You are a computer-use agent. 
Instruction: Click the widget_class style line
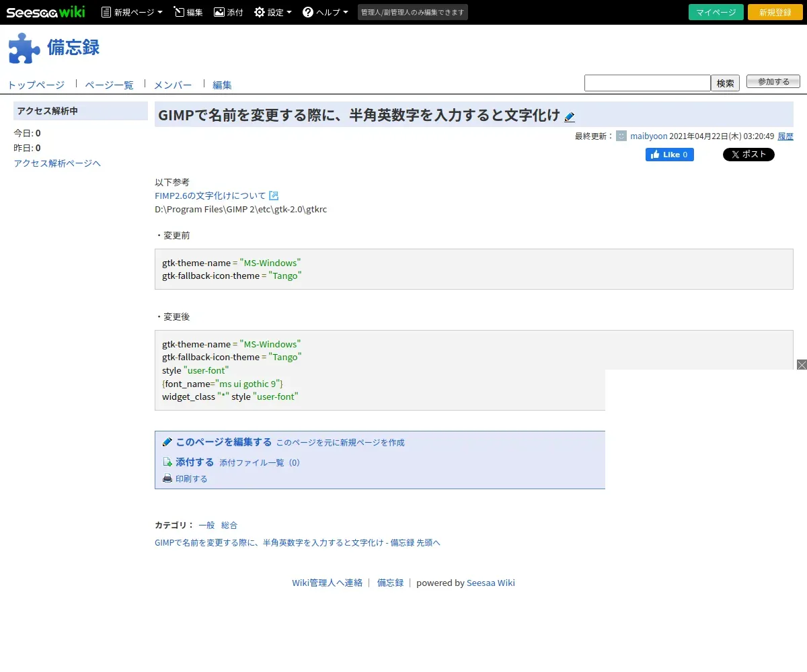[x=230, y=397]
